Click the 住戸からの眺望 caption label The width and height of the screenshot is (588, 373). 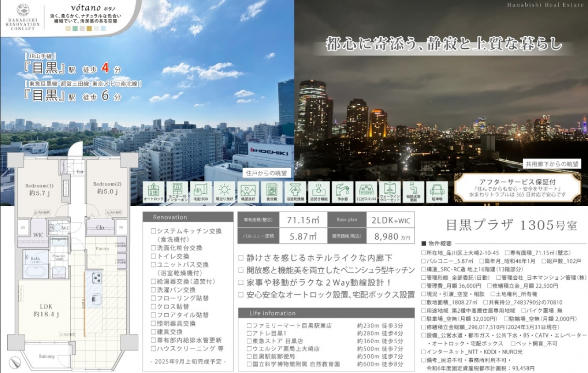(x=266, y=173)
